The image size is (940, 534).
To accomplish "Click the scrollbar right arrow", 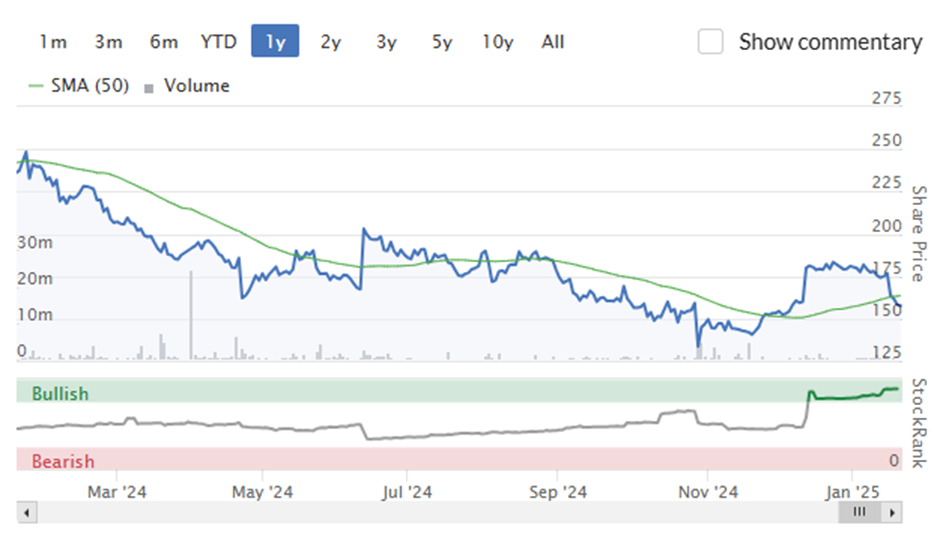I will pos(892,513).
